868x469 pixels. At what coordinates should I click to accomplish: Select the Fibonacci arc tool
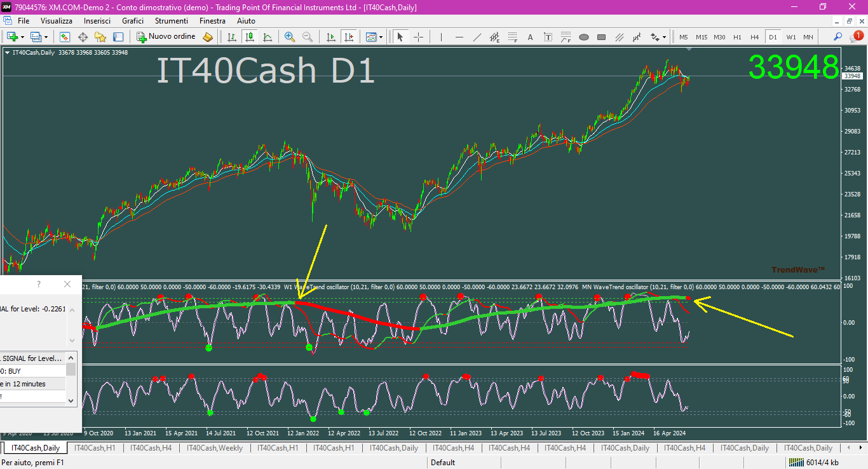coord(566,37)
